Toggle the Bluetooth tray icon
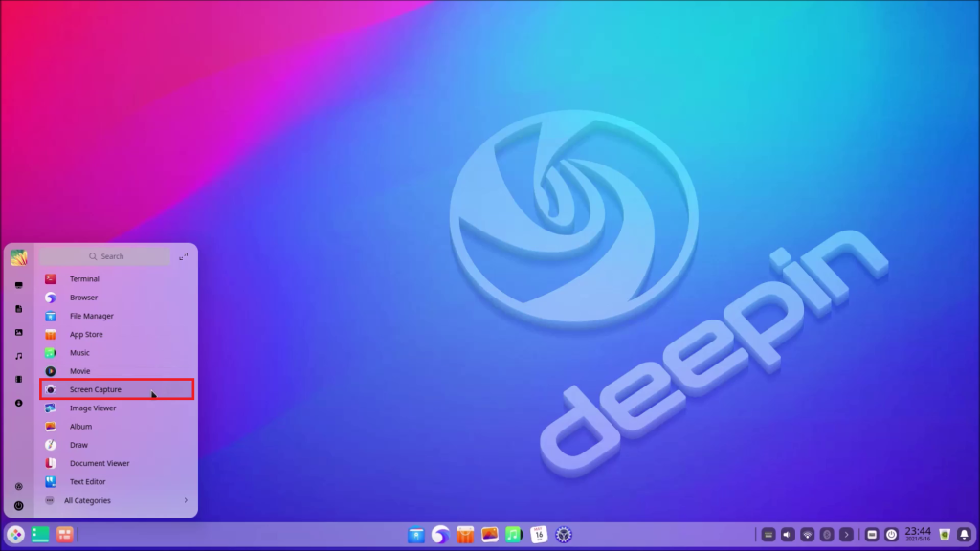This screenshot has height=551, width=980. [x=826, y=535]
